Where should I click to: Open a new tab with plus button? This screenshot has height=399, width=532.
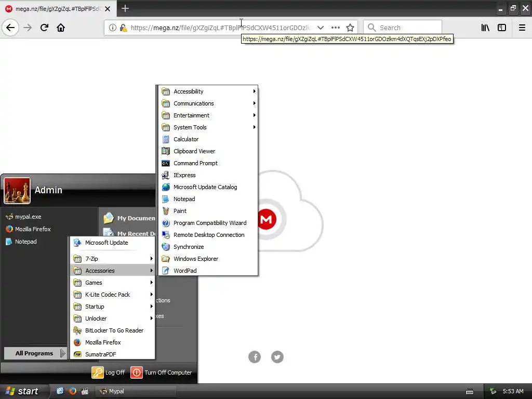click(x=125, y=8)
